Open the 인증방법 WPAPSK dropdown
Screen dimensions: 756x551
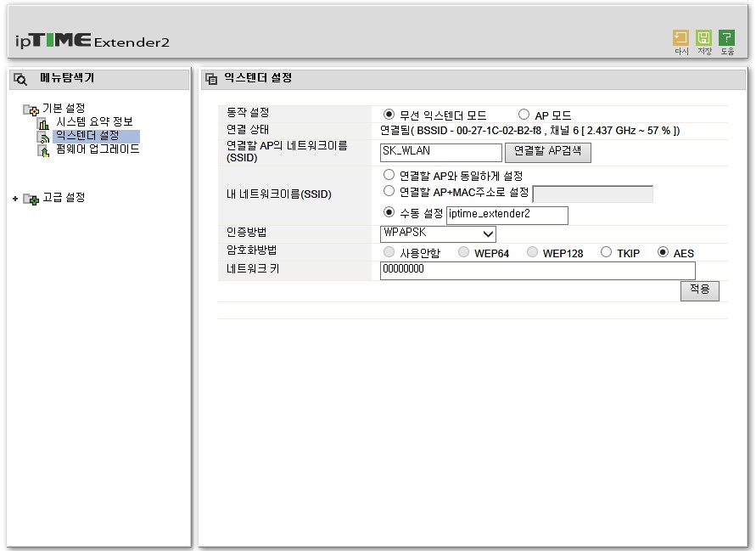point(438,233)
